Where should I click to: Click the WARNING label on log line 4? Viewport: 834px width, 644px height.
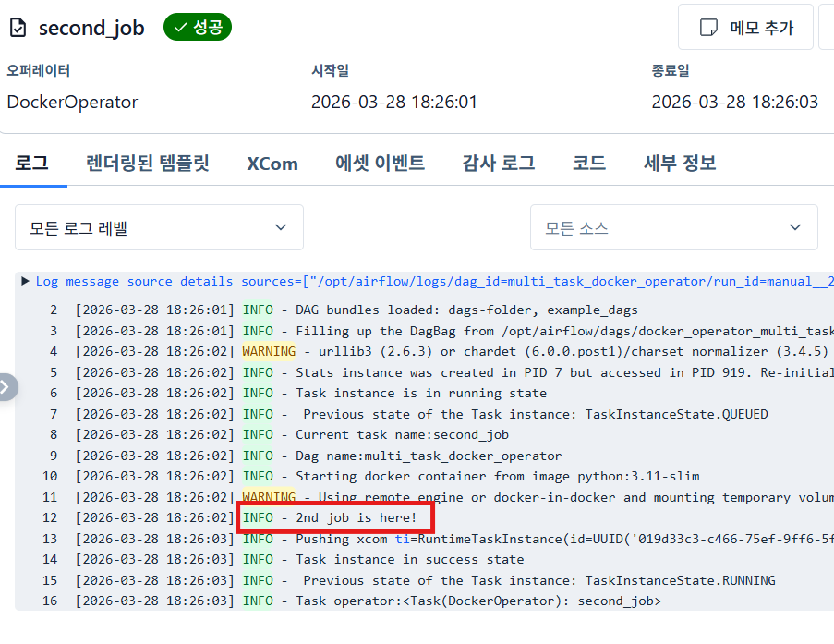pyautogui.click(x=268, y=351)
